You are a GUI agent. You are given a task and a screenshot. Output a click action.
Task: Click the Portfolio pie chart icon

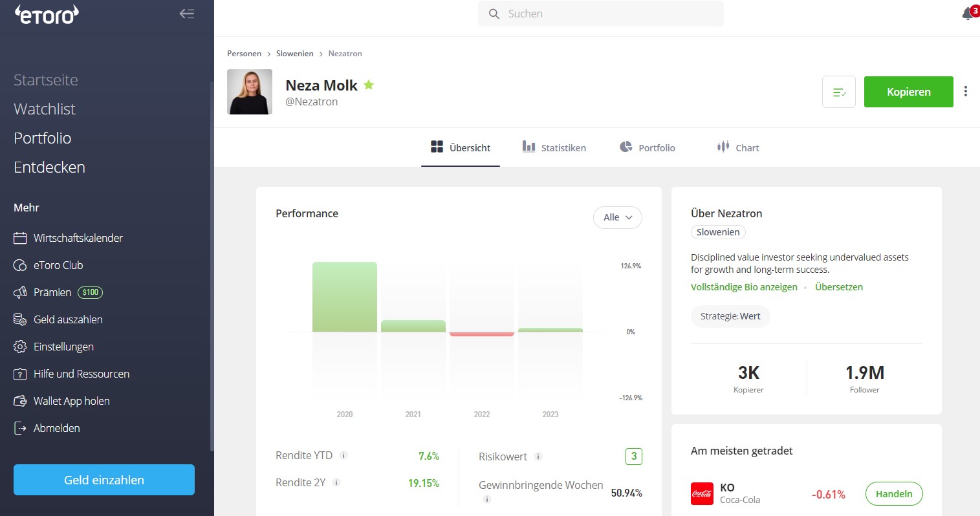point(626,147)
